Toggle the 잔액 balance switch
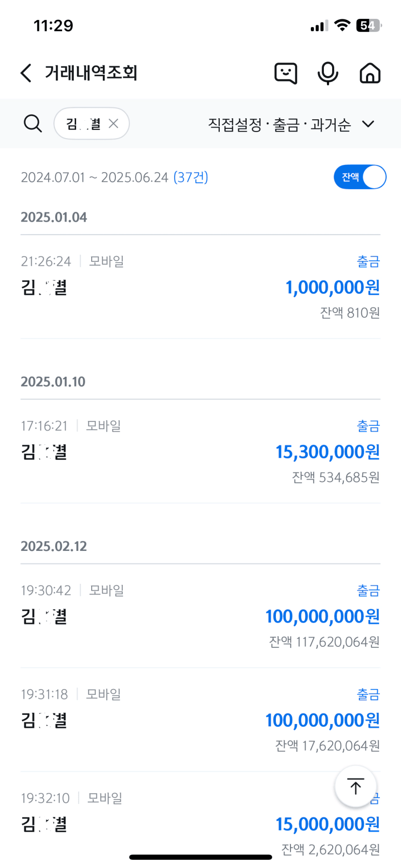The image size is (401, 868). 360,177
